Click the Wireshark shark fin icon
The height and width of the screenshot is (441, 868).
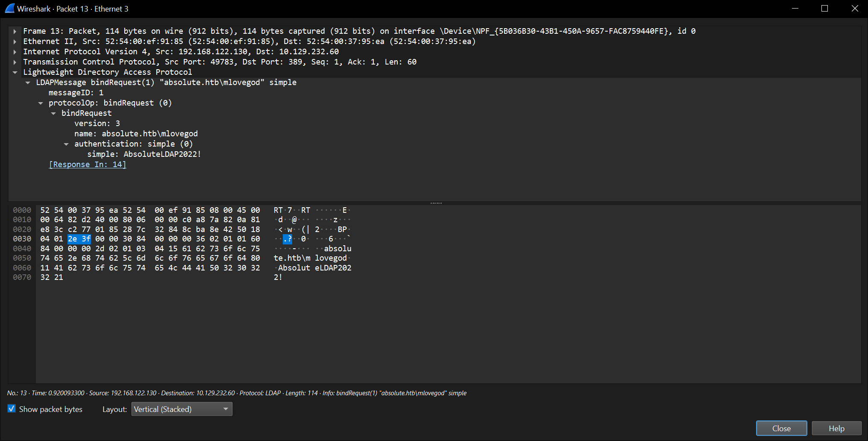[9, 9]
